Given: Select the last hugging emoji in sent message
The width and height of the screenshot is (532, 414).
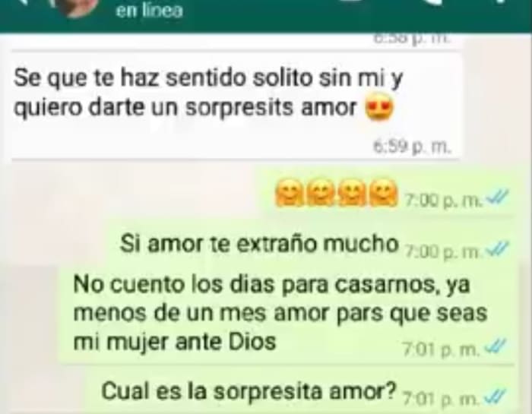Looking at the screenshot, I should point(384,193).
